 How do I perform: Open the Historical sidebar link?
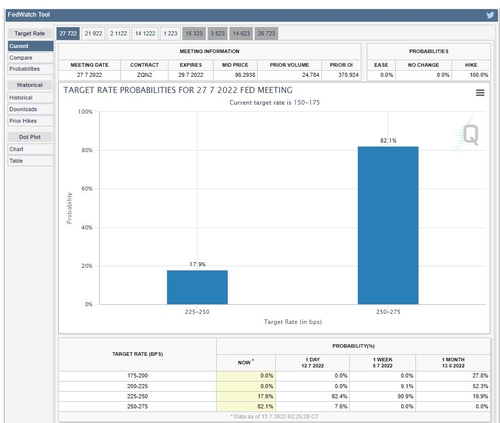click(30, 98)
